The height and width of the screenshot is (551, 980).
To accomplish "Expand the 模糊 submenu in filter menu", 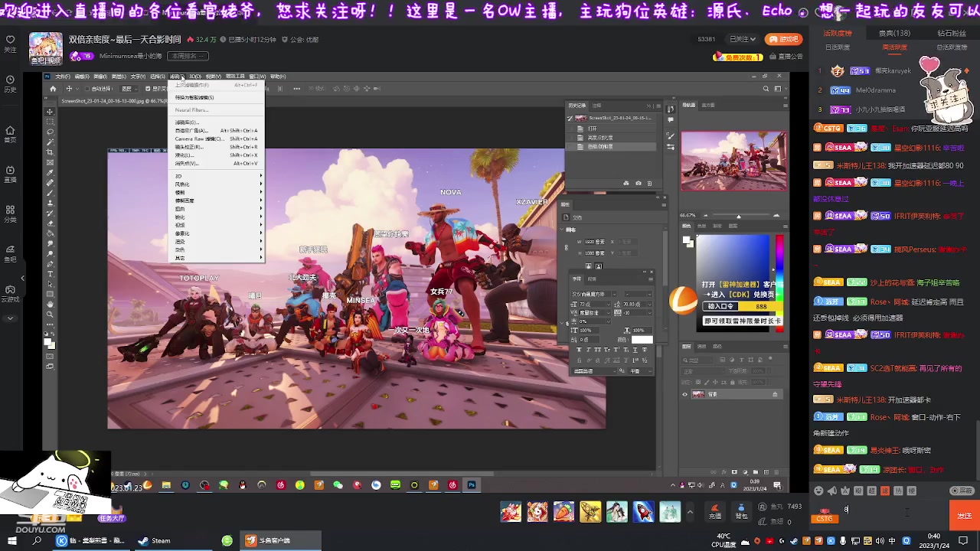I will pyautogui.click(x=217, y=192).
